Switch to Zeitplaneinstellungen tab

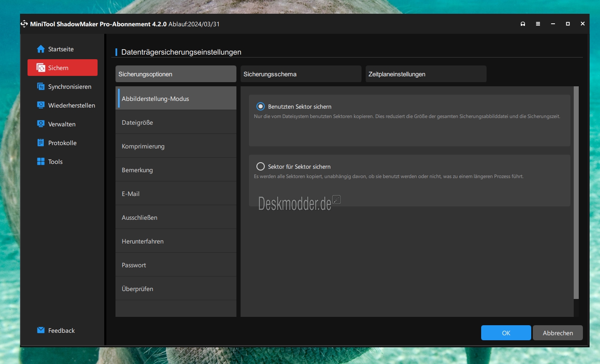pos(426,74)
